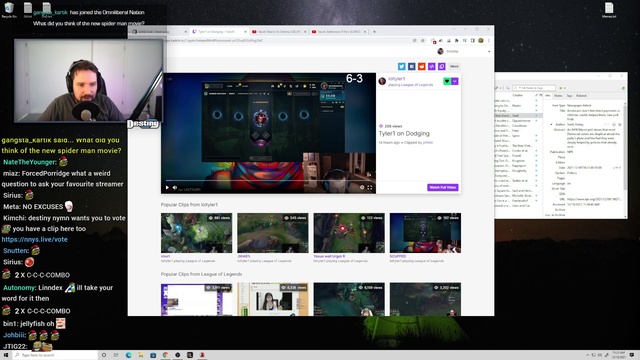The height and width of the screenshot is (360, 640).
Task: Select the Zotero item row by Oppenheimer
Action: (x=518, y=121)
